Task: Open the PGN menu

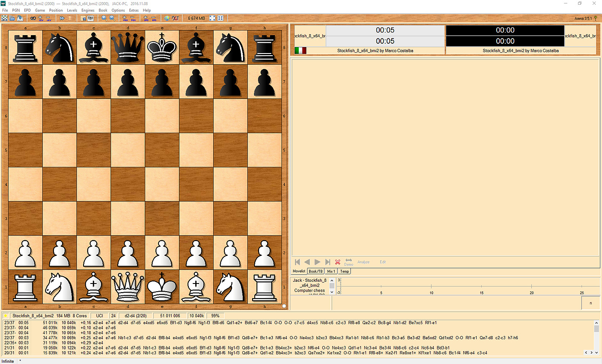Action: coord(16,10)
